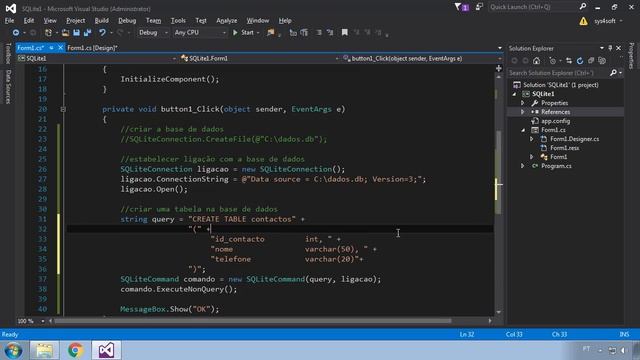Click the Find in Files toolbar icon
The height and width of the screenshot is (360, 640).
tap(271, 32)
